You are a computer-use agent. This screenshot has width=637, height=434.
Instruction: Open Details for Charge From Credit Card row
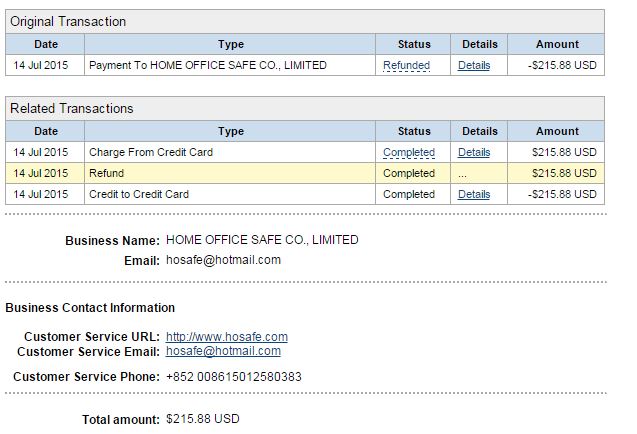pos(474,153)
